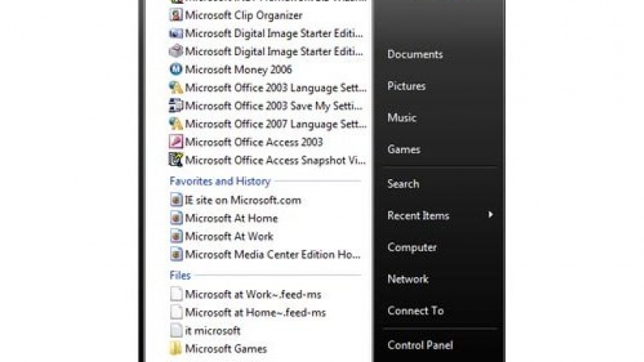Click the Access Snapshot Viewer icon
The width and height of the screenshot is (644, 362).
click(x=175, y=160)
